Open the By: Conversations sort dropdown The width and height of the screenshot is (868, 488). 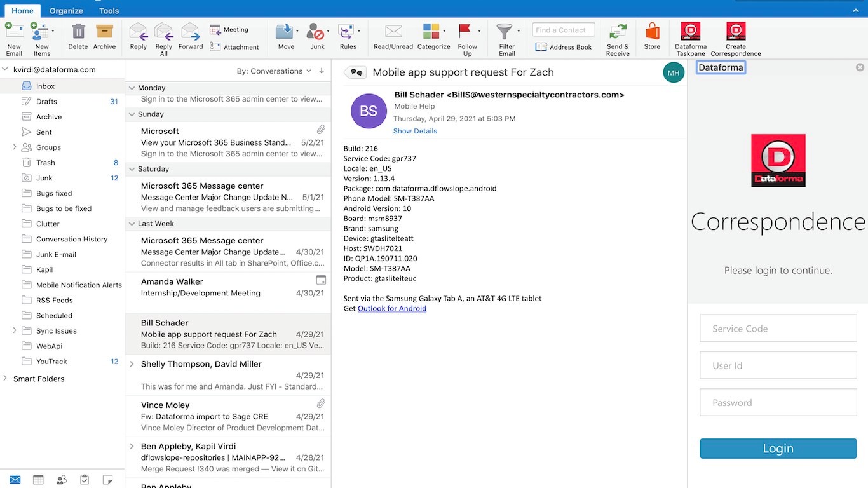[x=274, y=71]
